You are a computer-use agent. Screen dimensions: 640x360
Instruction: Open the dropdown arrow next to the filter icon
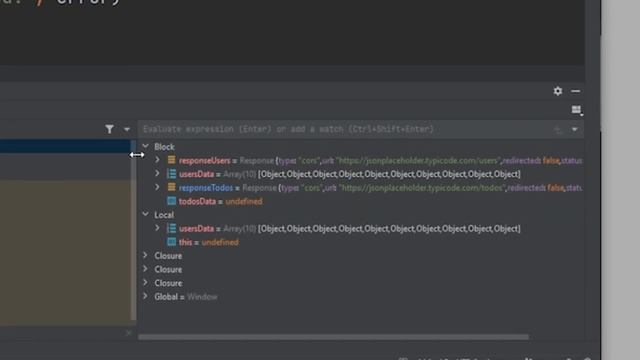[x=127, y=129]
